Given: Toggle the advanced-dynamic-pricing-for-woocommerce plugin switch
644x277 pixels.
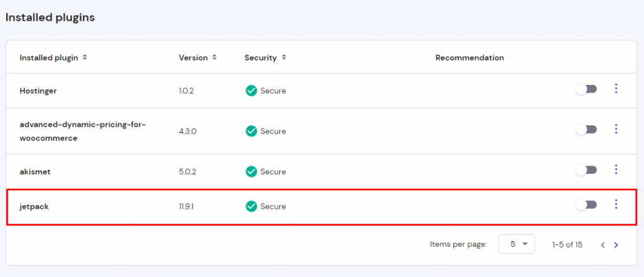Looking at the screenshot, I should (x=586, y=130).
